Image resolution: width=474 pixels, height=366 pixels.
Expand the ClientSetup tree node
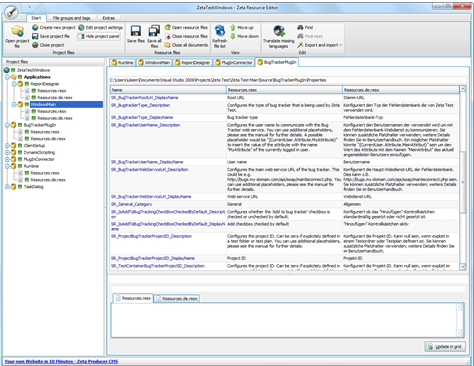[x=7, y=146]
